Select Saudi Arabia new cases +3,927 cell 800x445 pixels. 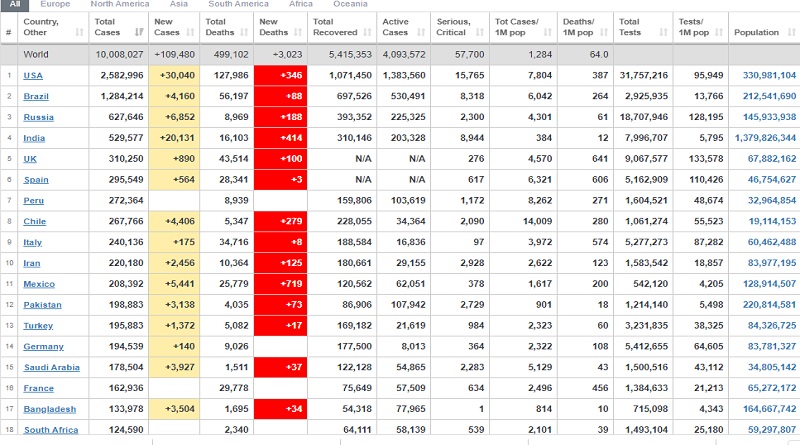pos(174,367)
